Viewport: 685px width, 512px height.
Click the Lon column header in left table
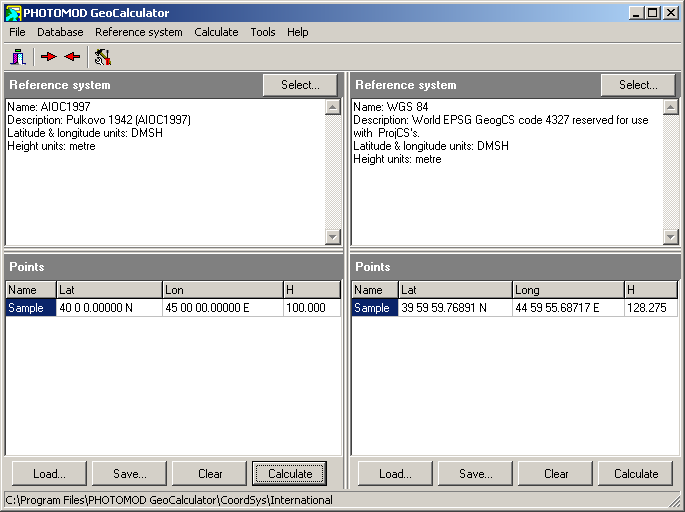223,290
